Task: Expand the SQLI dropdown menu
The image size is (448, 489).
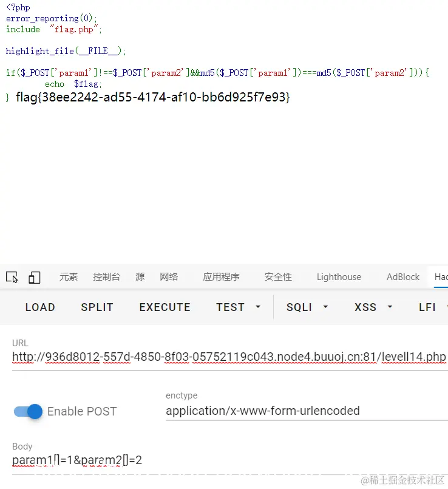Action: pyautogui.click(x=307, y=307)
